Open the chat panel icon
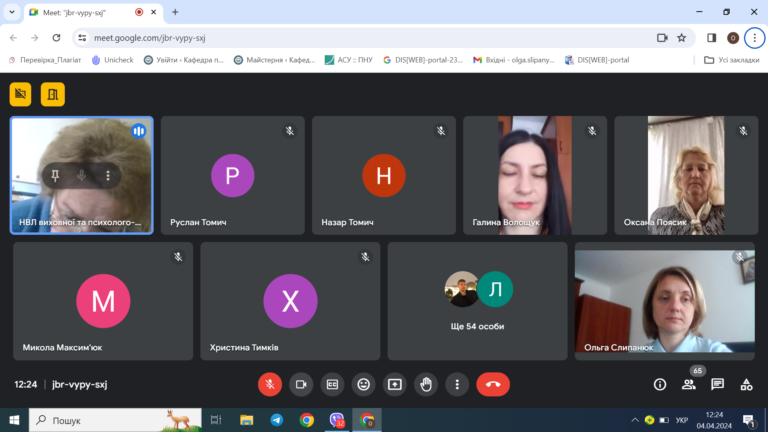 coord(718,384)
